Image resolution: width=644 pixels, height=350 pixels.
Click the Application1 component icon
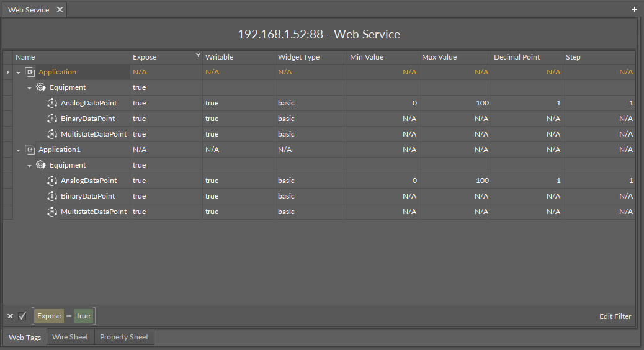29,150
